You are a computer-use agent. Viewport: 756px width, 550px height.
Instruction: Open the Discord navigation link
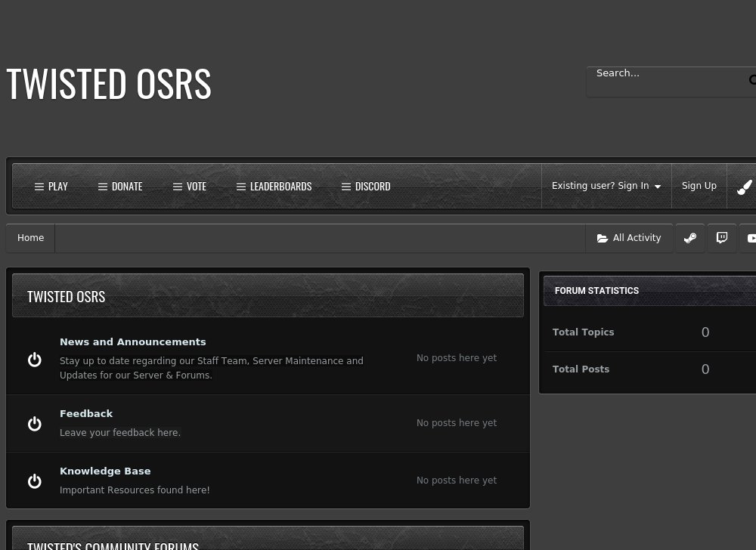366,187
